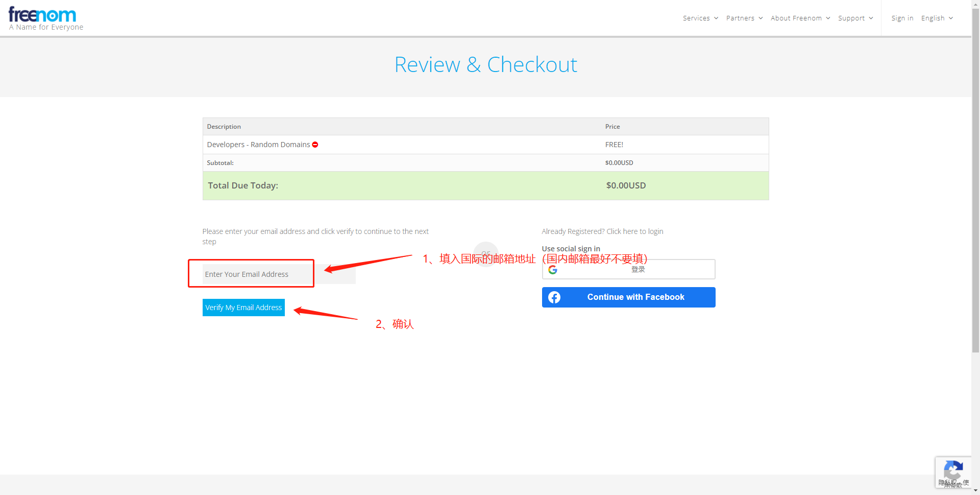The image size is (980, 495).
Task: Click Already Registered login link
Action: [x=602, y=231]
